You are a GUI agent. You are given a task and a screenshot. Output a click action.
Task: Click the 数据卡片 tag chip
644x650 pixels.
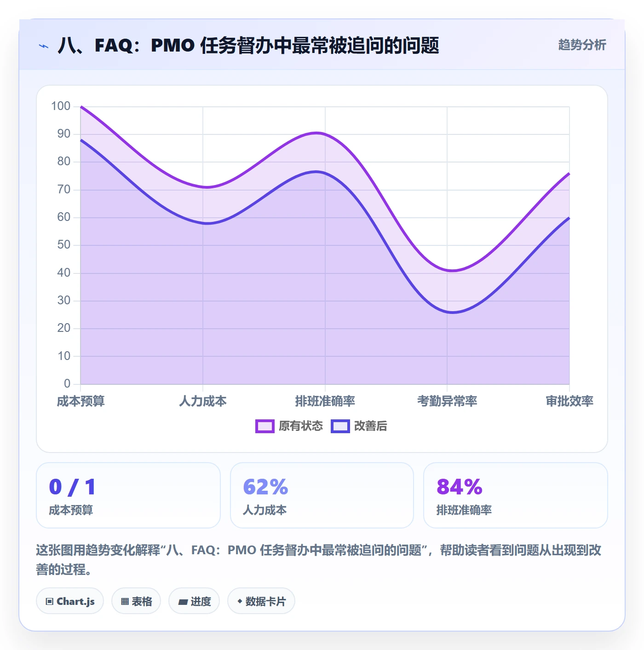point(261,601)
